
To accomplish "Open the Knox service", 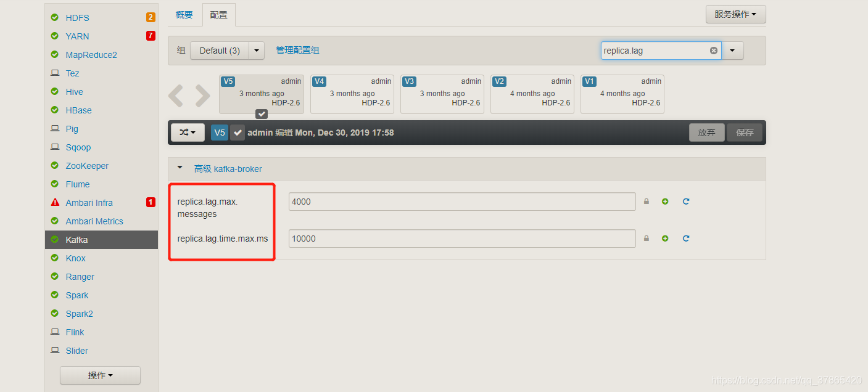I will 76,258.
